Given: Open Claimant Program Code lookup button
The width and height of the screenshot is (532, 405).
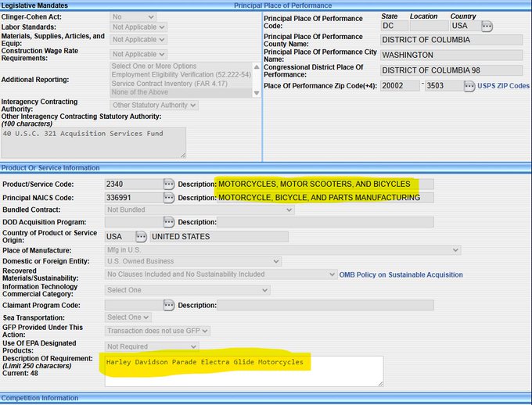Looking at the screenshot, I should [x=168, y=305].
